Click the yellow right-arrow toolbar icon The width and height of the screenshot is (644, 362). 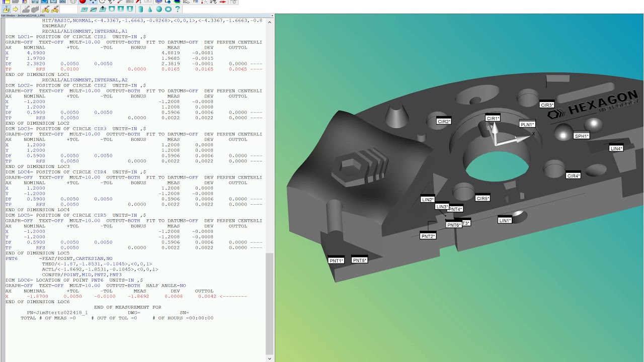tap(15, 9)
